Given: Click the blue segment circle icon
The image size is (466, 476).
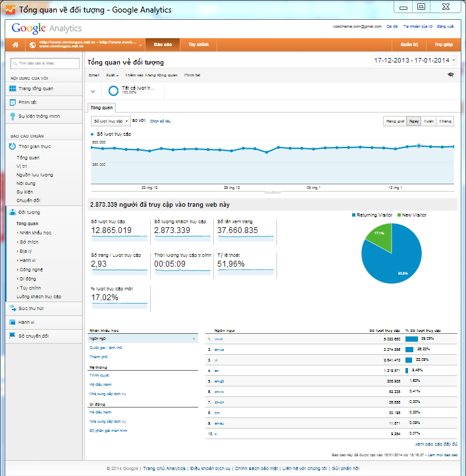Looking at the screenshot, I should click(114, 91).
